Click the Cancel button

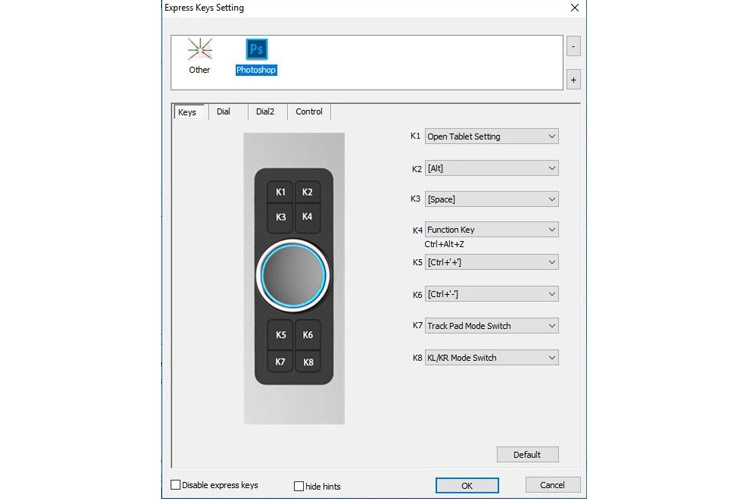pos(553,485)
